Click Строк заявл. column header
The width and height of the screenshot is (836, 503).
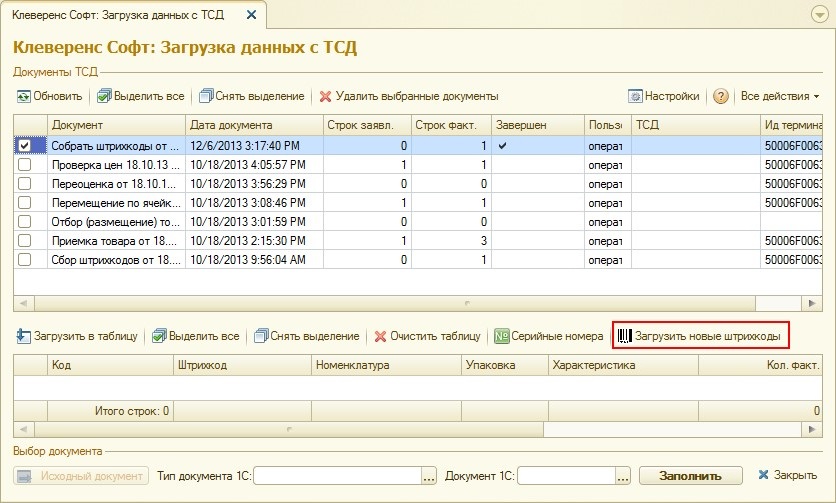pos(367,125)
